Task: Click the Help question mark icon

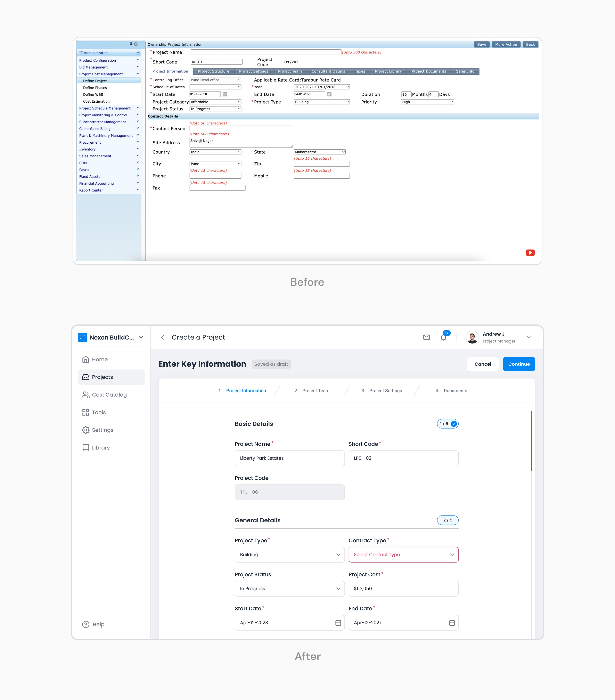Action: pyautogui.click(x=86, y=624)
